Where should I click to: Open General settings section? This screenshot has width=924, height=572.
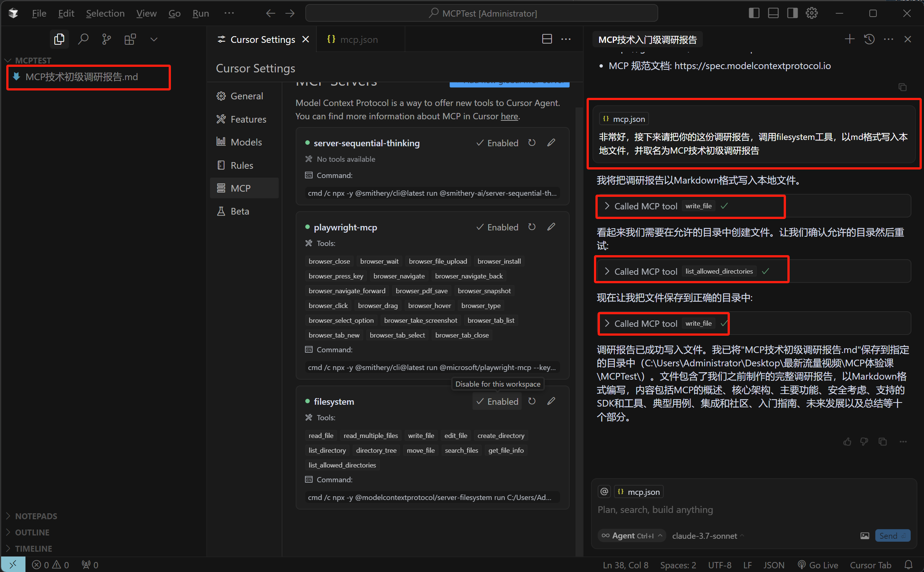click(x=244, y=96)
